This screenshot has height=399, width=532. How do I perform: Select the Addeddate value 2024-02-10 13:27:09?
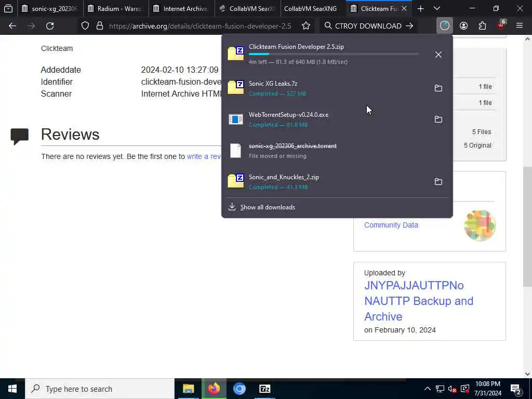(x=180, y=70)
